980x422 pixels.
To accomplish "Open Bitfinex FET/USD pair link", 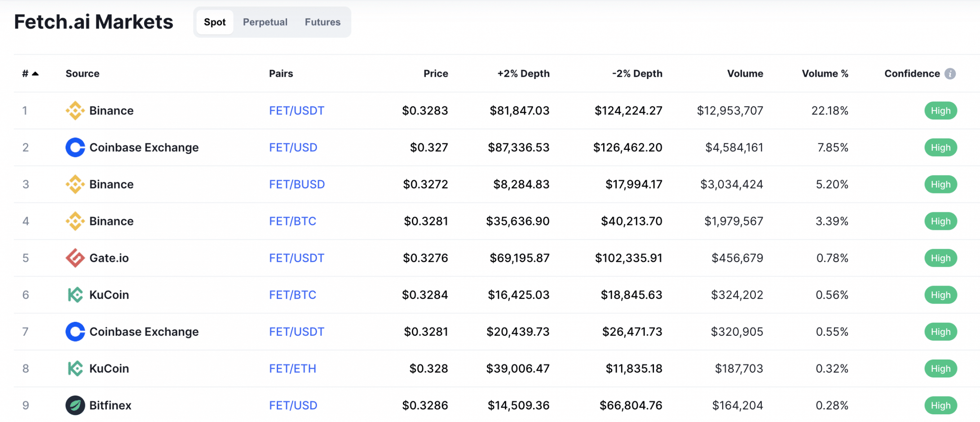I will (293, 405).
